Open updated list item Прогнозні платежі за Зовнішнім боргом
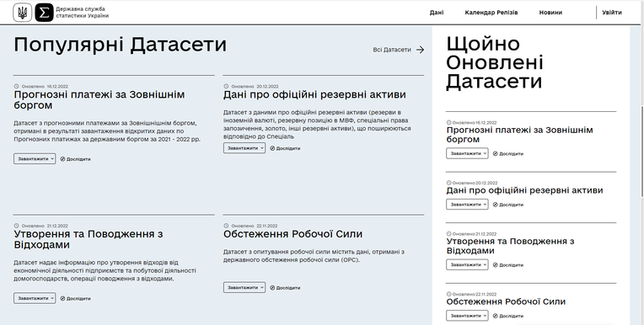Screen dimensions: 644x325 click(519, 135)
